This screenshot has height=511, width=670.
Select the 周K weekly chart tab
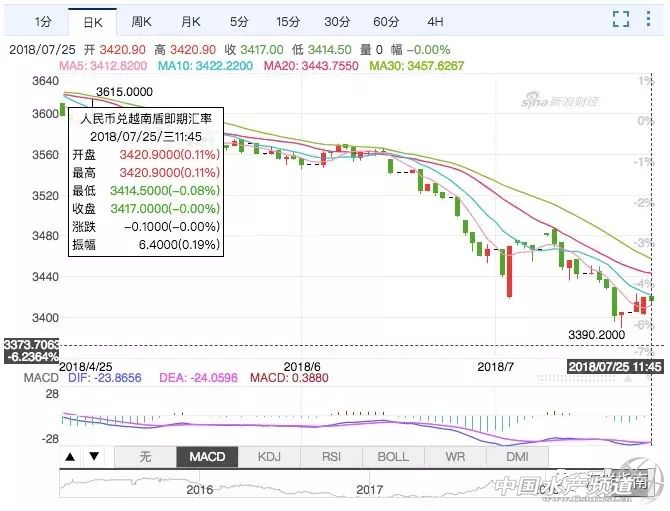coord(141,20)
